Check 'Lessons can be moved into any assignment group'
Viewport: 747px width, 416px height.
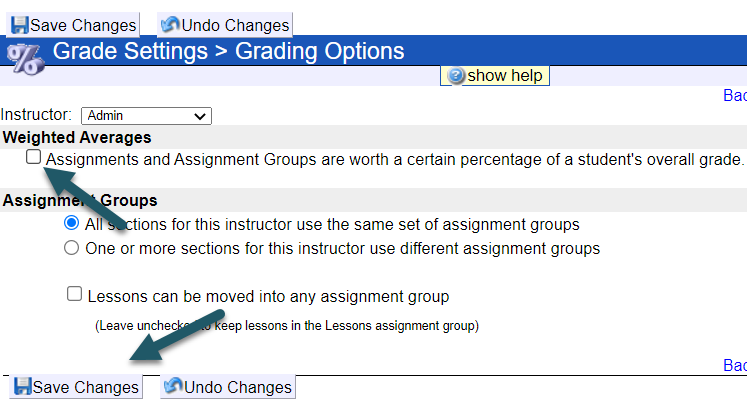point(74,294)
